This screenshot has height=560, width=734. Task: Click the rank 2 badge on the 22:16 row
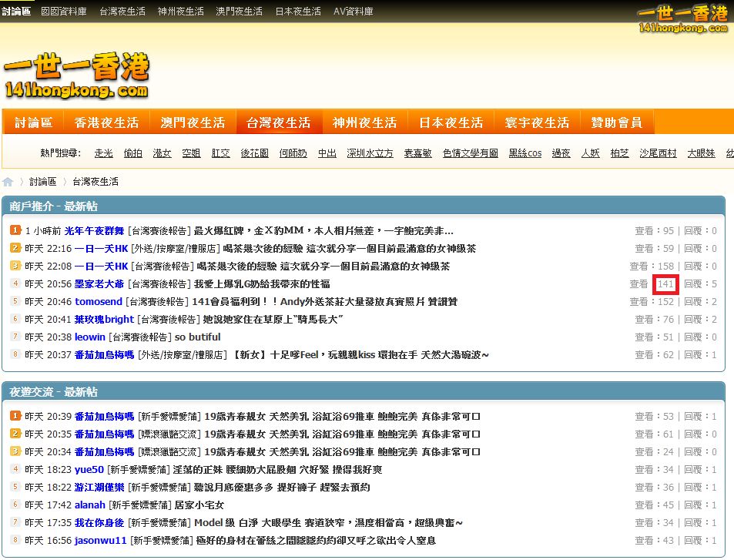[15, 248]
